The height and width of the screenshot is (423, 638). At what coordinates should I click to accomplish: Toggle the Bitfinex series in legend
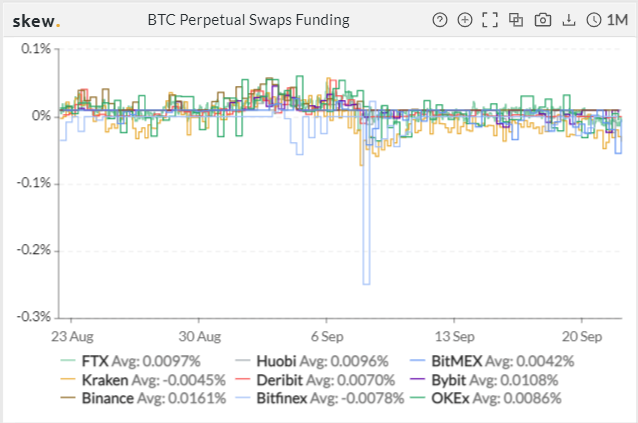[320, 398]
